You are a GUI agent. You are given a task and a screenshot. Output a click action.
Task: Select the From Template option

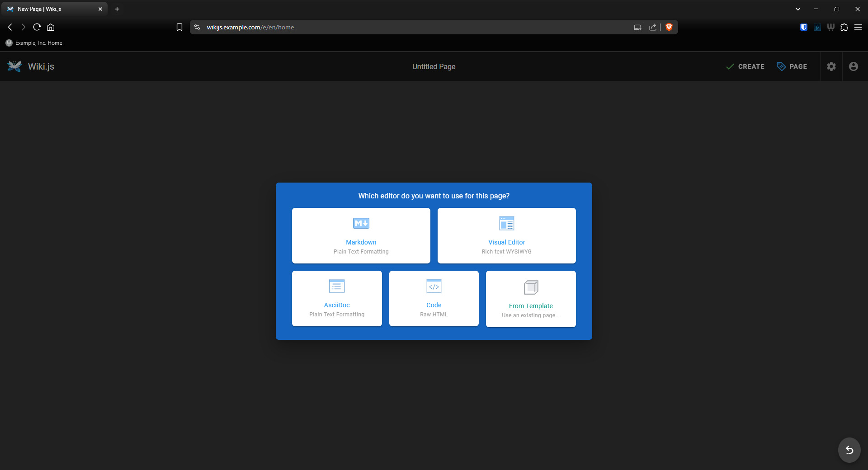coord(531,299)
